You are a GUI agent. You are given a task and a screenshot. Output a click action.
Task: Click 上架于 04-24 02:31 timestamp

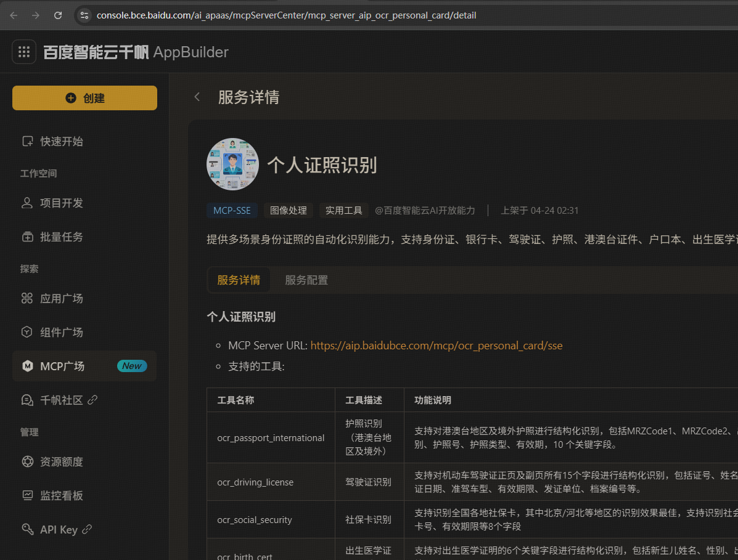tap(539, 210)
